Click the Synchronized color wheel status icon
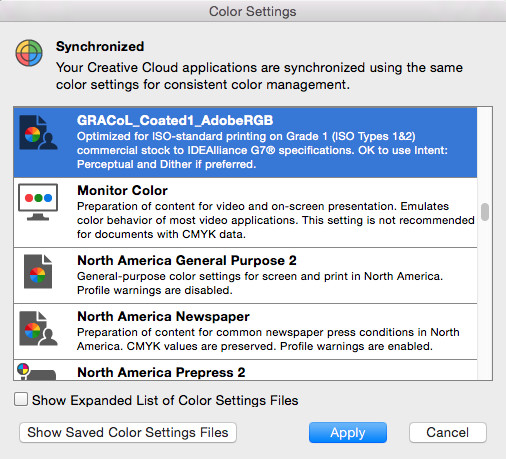 point(29,53)
